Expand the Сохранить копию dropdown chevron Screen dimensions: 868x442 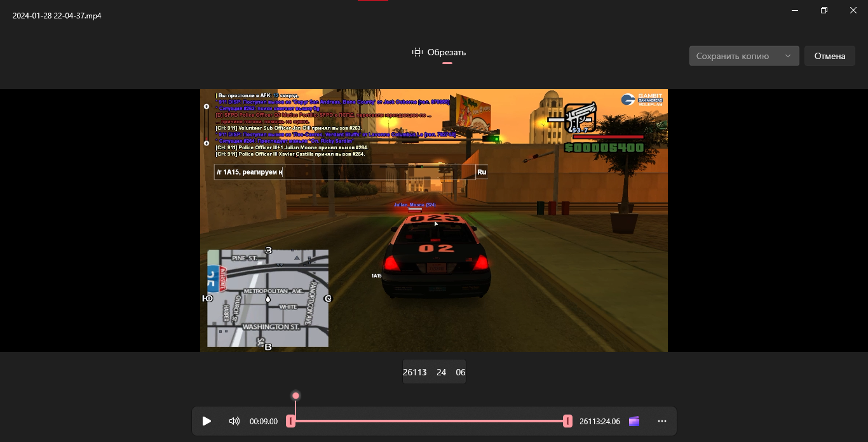pos(788,56)
